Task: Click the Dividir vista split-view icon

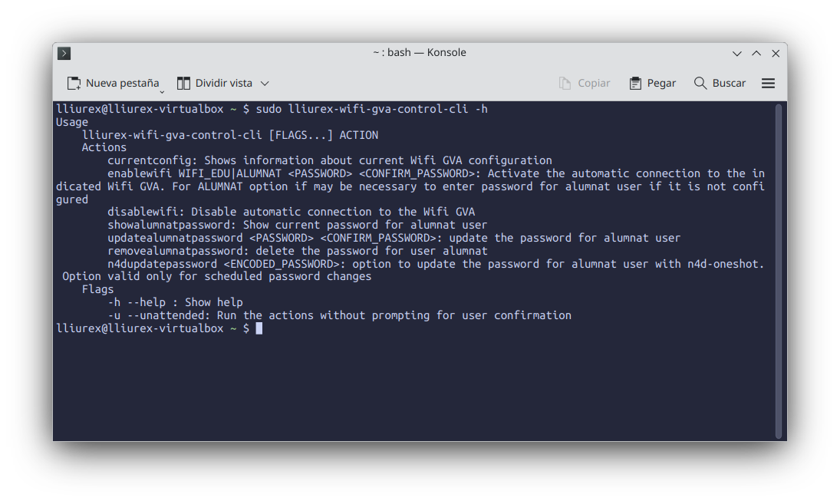Action: (183, 83)
